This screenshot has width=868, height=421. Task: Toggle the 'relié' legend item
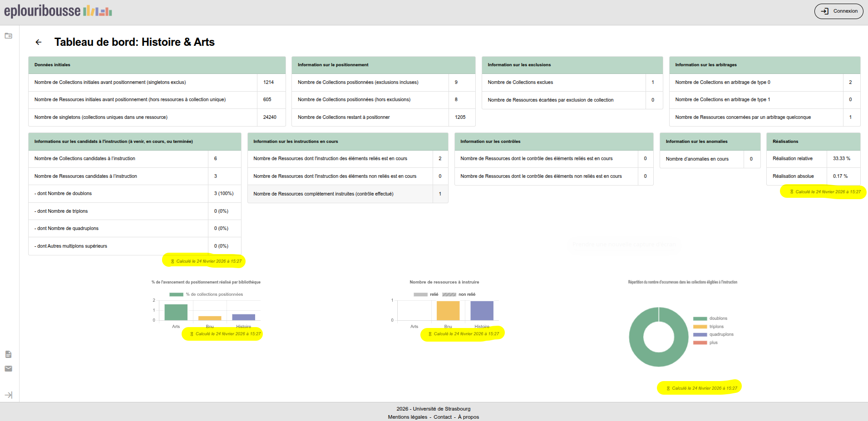click(426, 294)
